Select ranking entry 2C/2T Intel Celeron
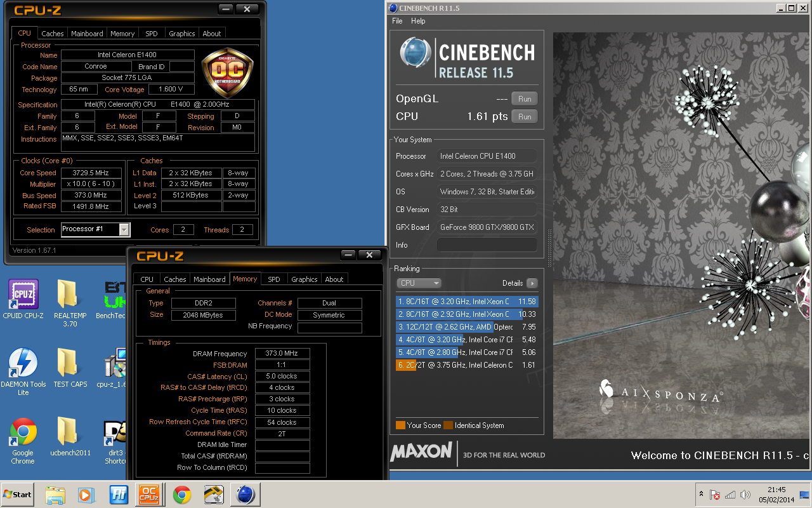The image size is (812, 508). [467, 365]
